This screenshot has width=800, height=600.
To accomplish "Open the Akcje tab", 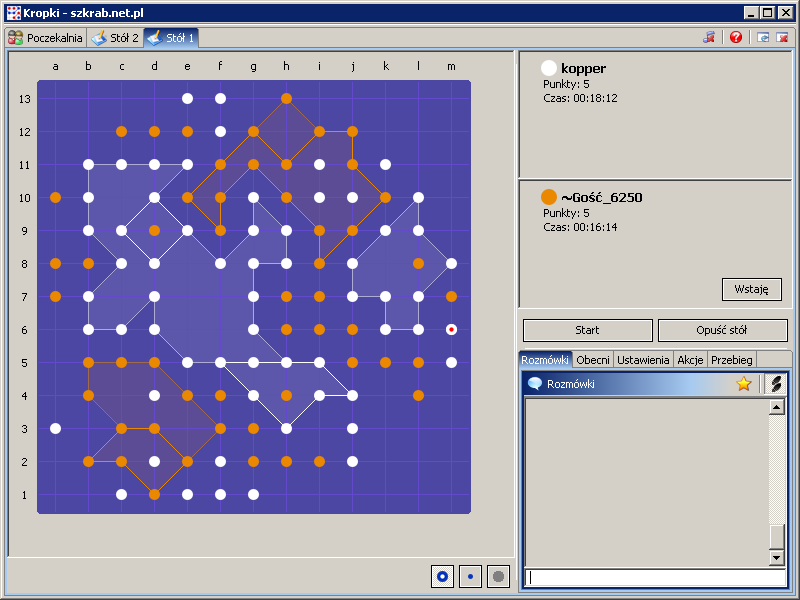I will pyautogui.click(x=690, y=360).
